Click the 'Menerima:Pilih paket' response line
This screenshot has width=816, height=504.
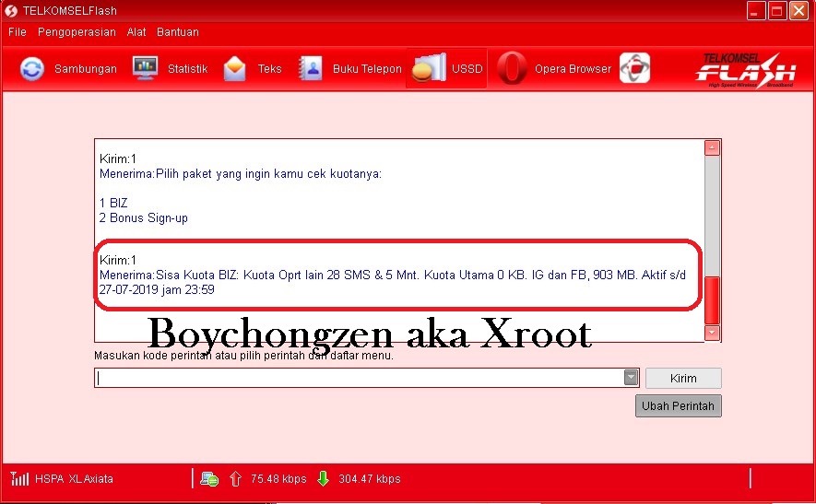(241, 174)
